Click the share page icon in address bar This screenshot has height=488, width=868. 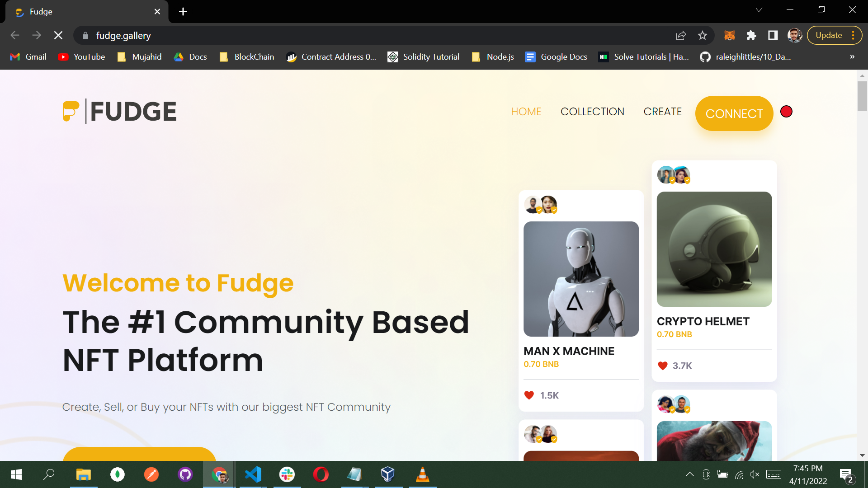click(x=681, y=35)
